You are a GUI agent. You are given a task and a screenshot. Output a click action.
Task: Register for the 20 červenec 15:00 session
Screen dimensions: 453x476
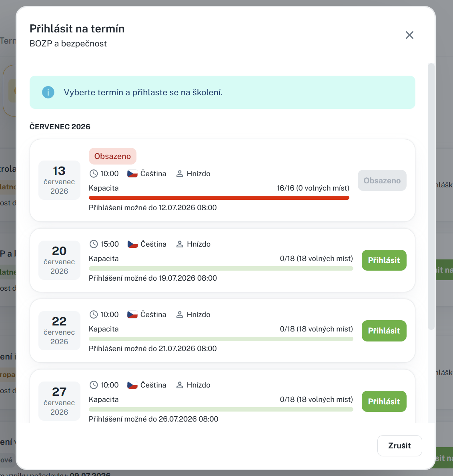coord(384,260)
